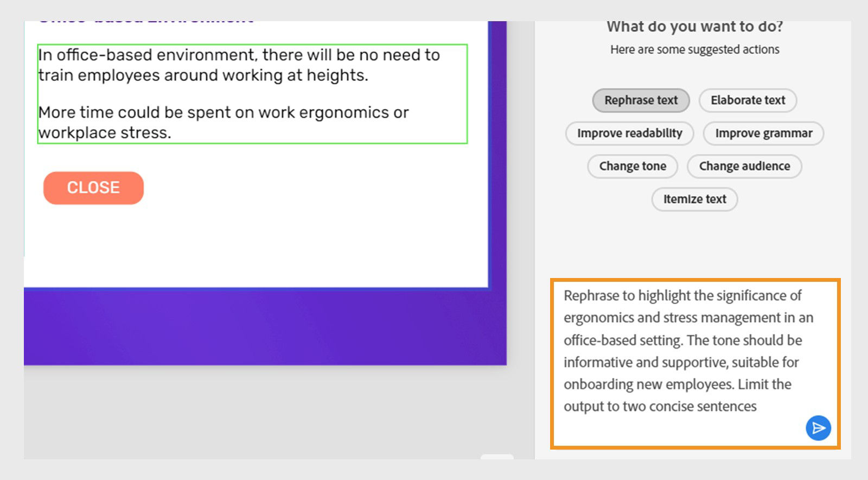The image size is (868, 480).
Task: Select the Change tone action
Action: tap(632, 166)
